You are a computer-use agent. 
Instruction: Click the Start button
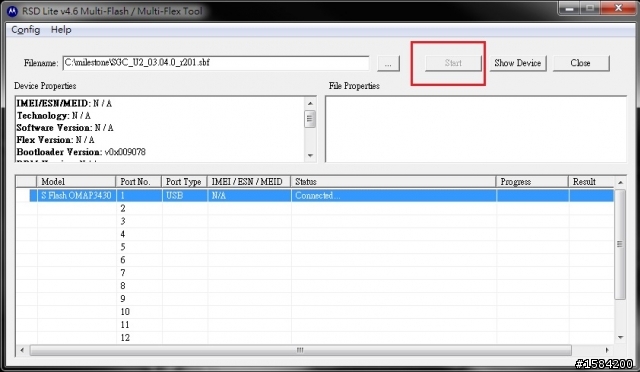pyautogui.click(x=453, y=63)
